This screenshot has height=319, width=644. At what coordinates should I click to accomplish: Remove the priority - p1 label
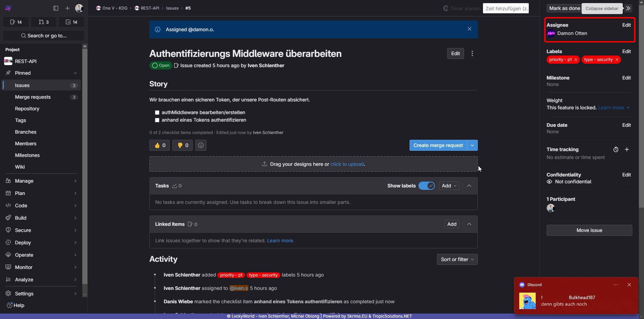576,60
